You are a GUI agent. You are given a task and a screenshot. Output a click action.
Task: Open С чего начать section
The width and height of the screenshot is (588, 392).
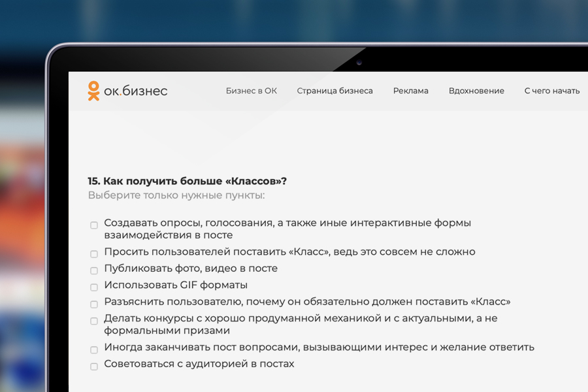tap(552, 91)
